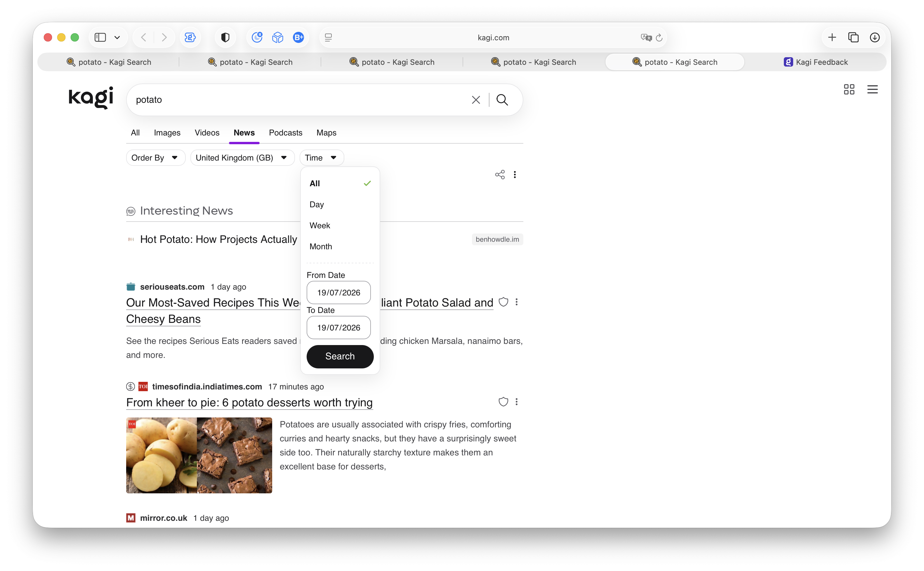Select the Week time filter
This screenshot has width=924, height=571.
(340, 225)
